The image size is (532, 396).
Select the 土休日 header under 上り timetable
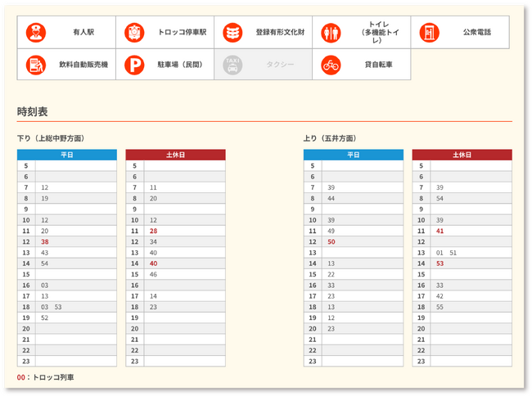point(462,155)
